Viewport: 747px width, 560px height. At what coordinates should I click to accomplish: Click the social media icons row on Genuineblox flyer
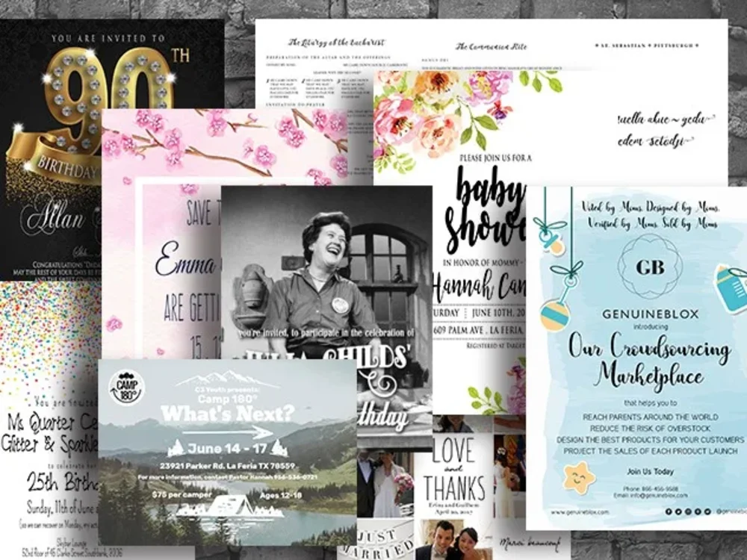point(688,511)
